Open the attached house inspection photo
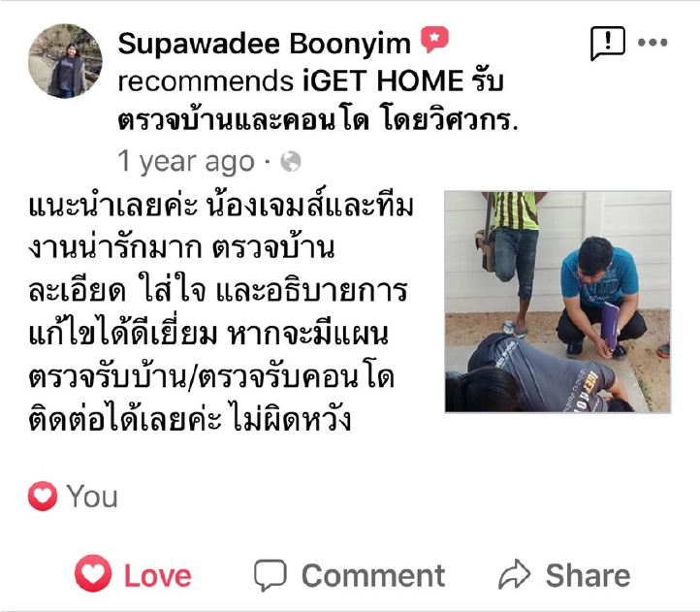 [x=557, y=302]
